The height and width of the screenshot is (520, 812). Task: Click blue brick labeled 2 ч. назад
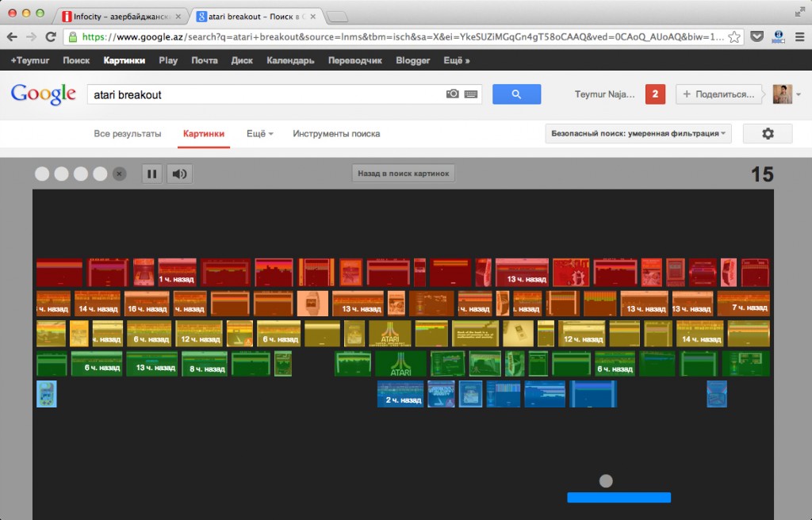tap(400, 394)
